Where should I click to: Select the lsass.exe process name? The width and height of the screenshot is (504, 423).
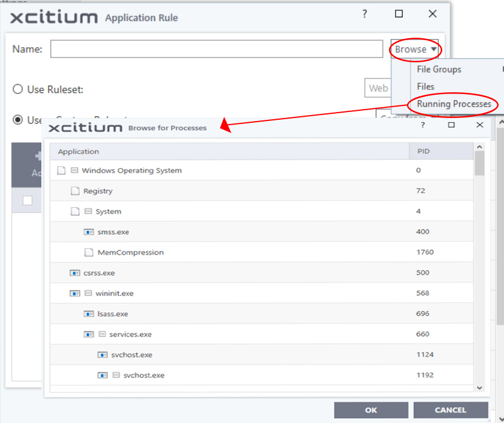113,314
